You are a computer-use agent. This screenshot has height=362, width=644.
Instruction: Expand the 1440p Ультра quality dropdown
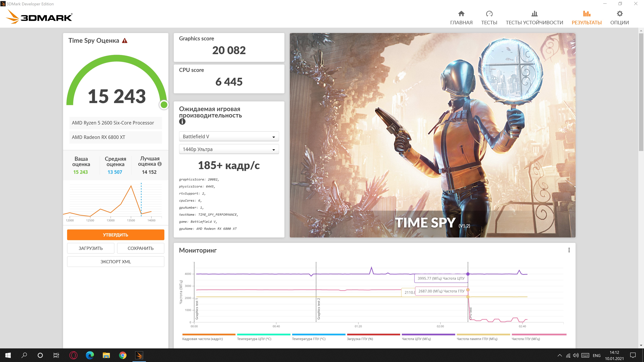click(229, 149)
